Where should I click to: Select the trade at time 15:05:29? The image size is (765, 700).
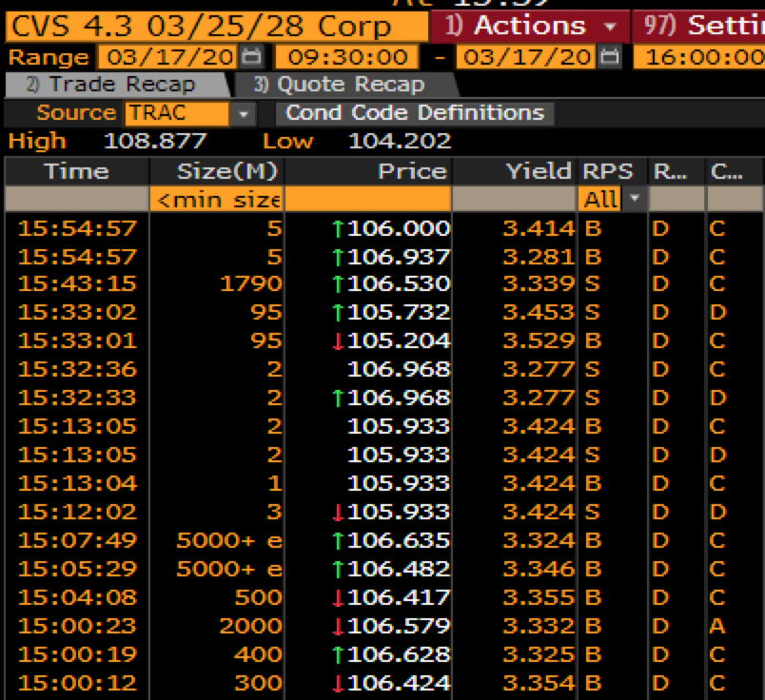tap(383, 570)
